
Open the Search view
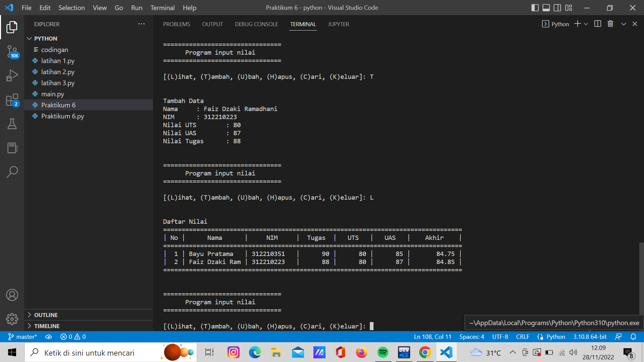(x=12, y=172)
